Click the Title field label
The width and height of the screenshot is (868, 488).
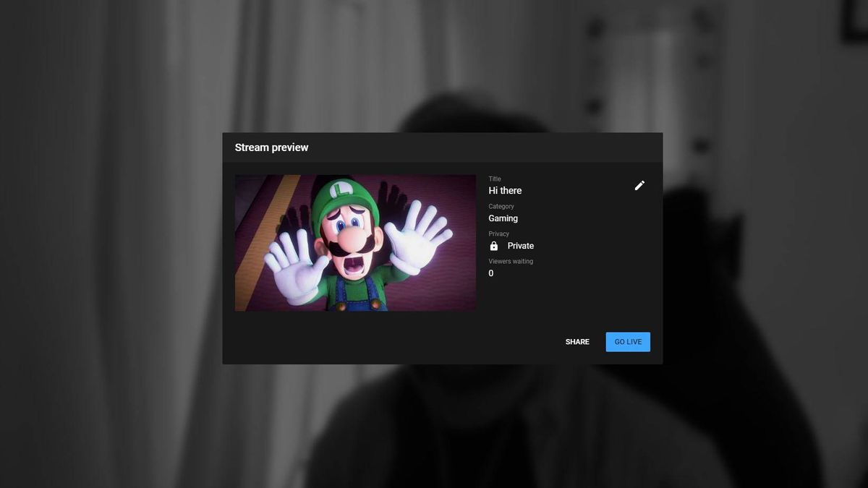[x=494, y=179]
